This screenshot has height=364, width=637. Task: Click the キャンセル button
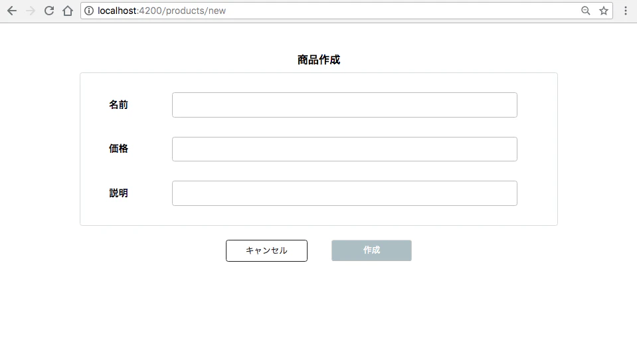[266, 250]
